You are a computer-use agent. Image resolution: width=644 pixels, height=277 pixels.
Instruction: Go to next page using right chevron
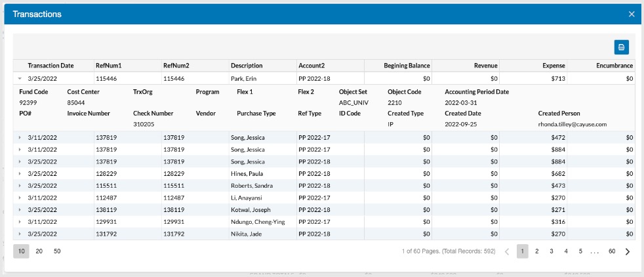coord(628,251)
